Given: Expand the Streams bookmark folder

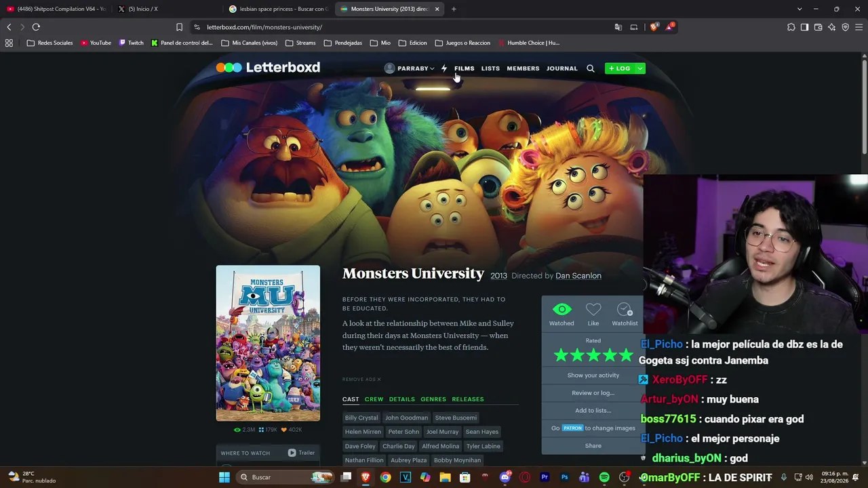Looking at the screenshot, I should [x=300, y=43].
